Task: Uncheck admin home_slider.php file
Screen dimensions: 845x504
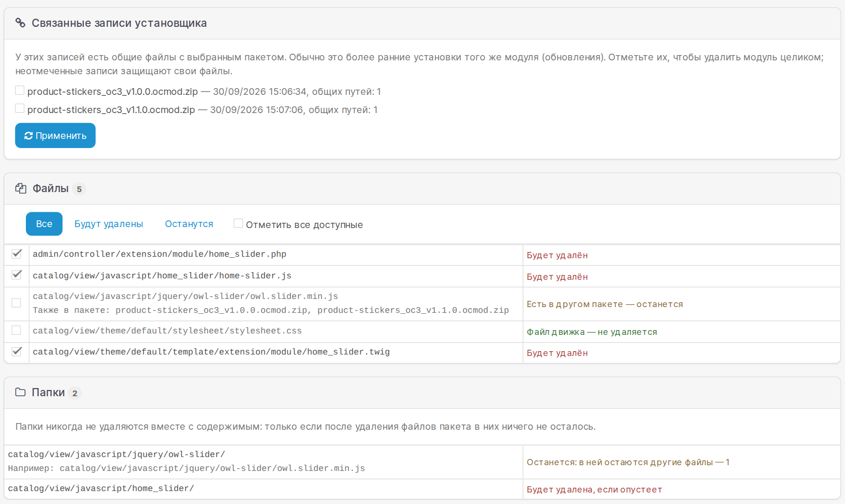Action: [x=17, y=253]
